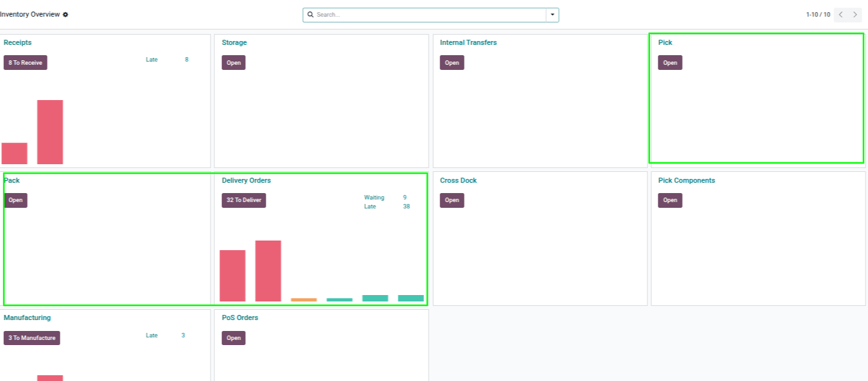Click the 8 To Receive button

(x=26, y=63)
